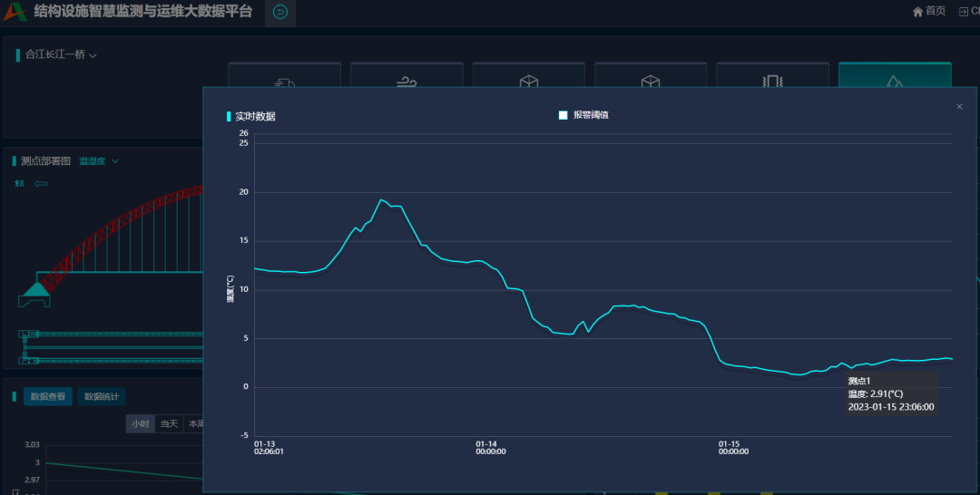
Task: Click the second cube icon category tile
Action: [x=650, y=79]
